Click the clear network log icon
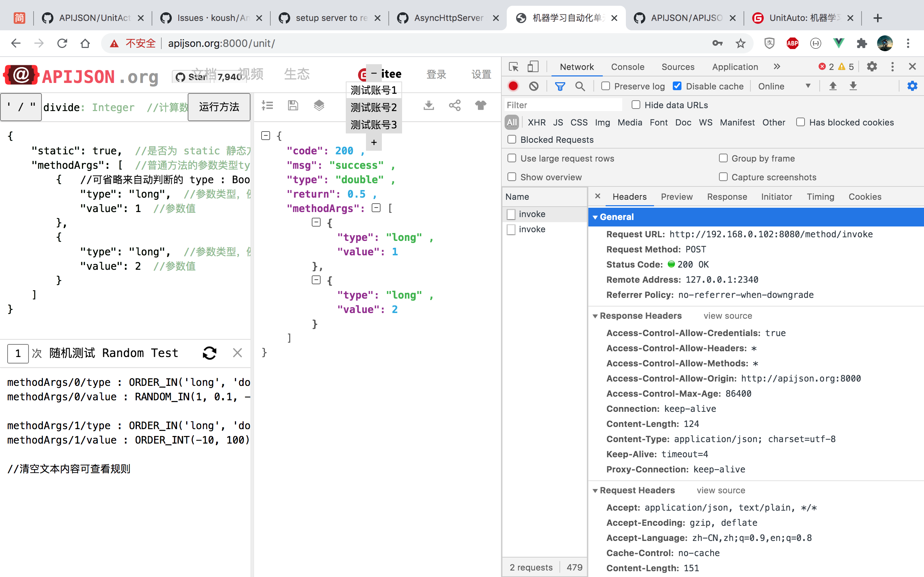Screen dimensions: 924x577 [534, 86]
